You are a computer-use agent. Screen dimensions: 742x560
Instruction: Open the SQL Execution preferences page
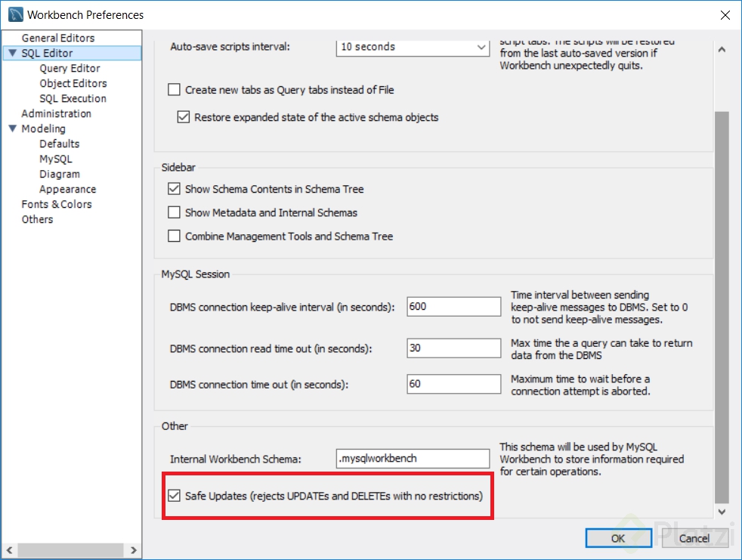pos(73,98)
